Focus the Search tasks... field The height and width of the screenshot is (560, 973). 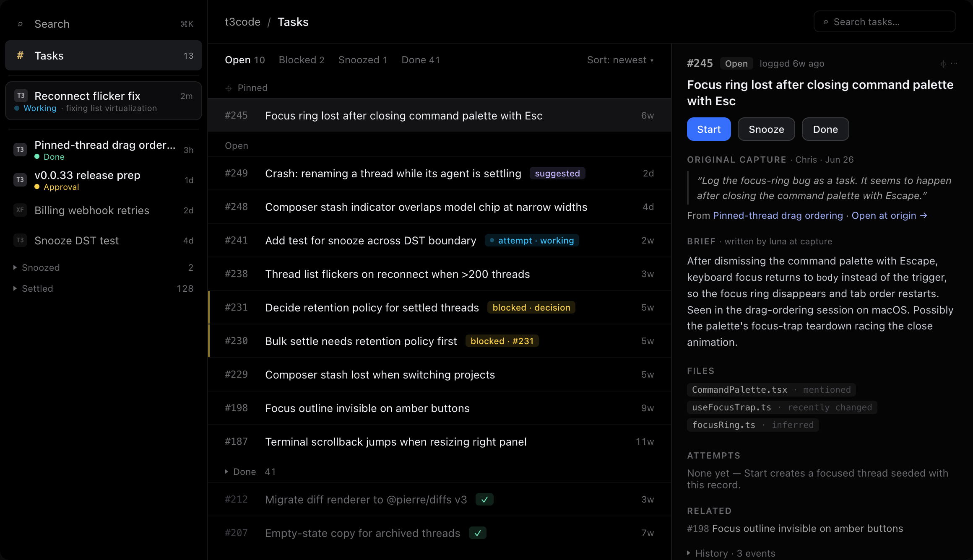(885, 22)
